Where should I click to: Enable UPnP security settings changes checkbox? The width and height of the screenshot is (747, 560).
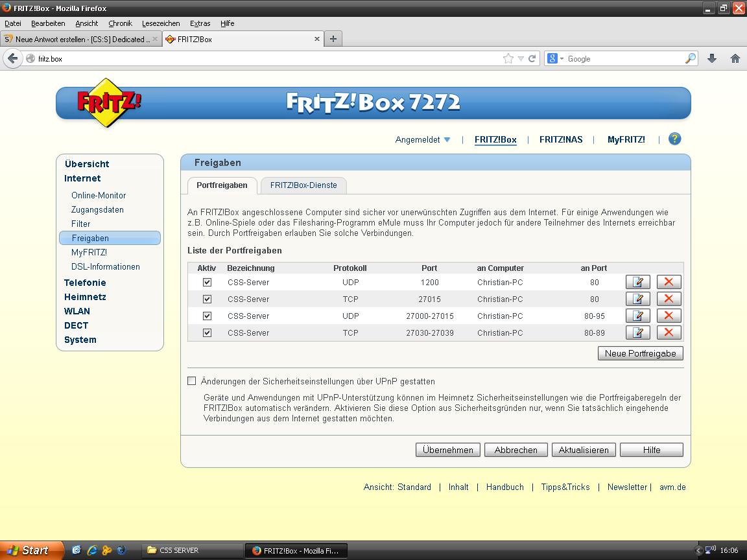tap(191, 381)
